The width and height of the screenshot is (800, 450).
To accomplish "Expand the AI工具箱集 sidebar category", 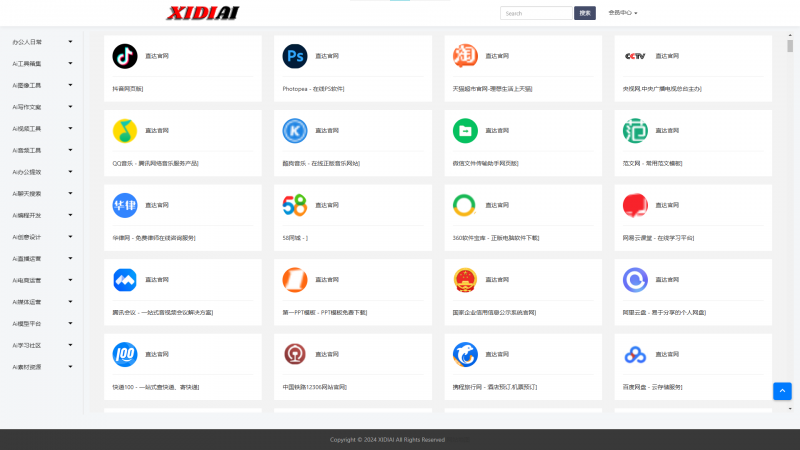I will 42,64.
